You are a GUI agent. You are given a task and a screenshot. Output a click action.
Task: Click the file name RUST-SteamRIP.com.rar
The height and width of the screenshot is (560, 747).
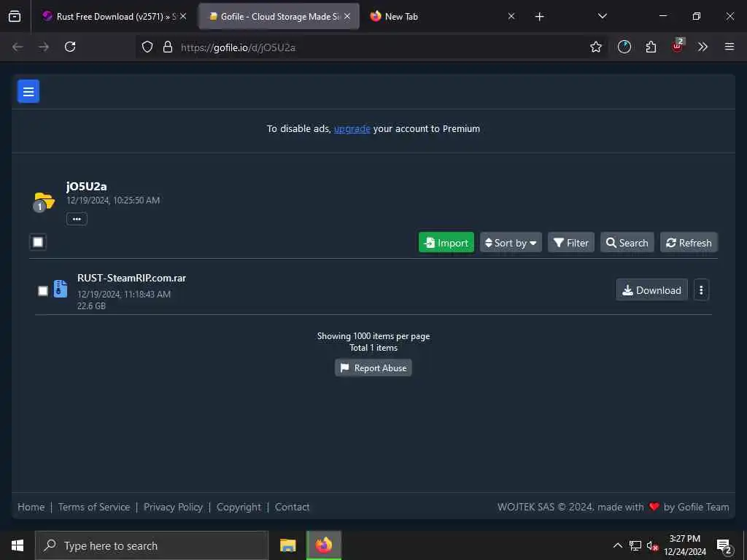click(x=131, y=278)
